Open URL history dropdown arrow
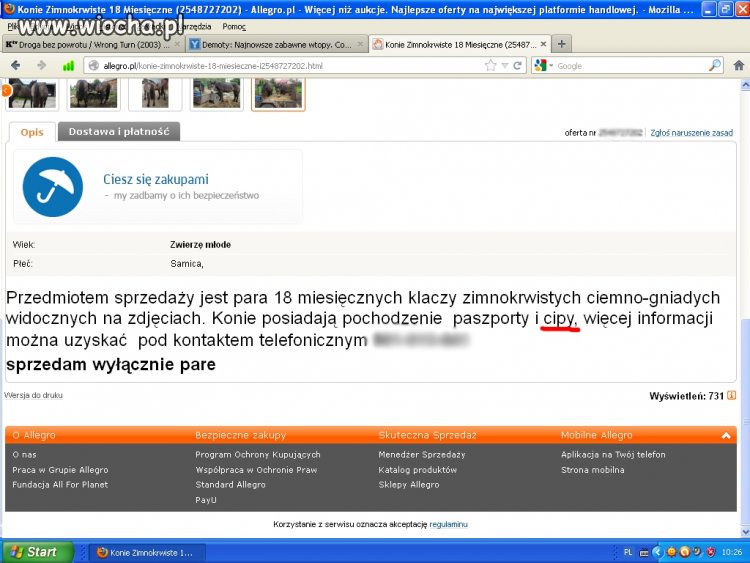This screenshot has width=750, height=563. pyautogui.click(x=505, y=66)
